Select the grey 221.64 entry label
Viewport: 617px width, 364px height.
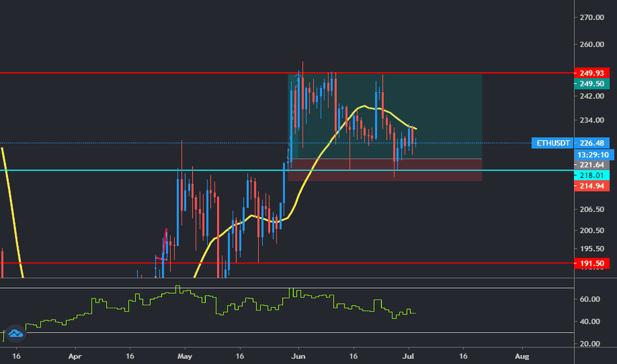tap(592, 165)
